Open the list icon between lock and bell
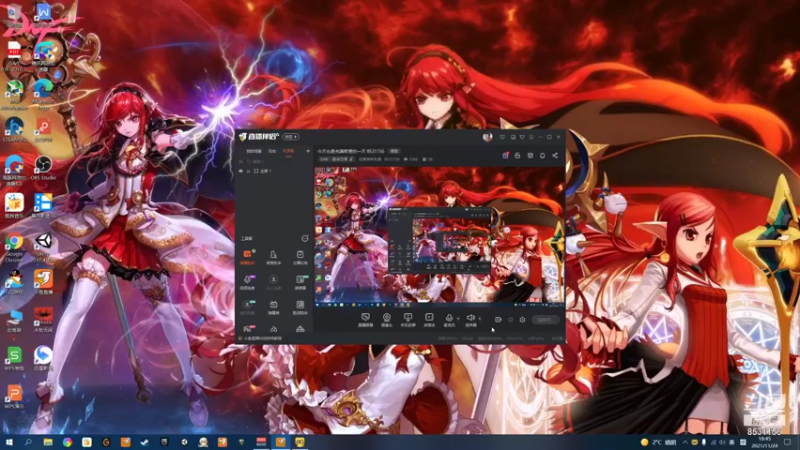Image resolution: width=800 pixels, height=450 pixels. tap(530, 155)
